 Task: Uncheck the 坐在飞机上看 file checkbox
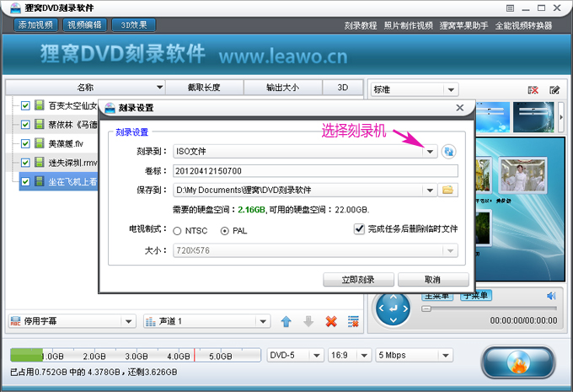pyautogui.click(x=25, y=181)
